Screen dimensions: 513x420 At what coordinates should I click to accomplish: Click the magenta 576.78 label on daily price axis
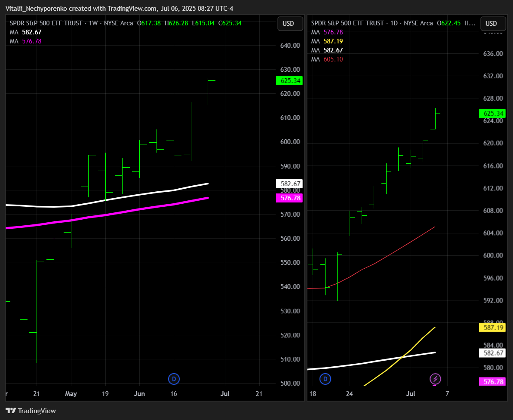coord(492,382)
